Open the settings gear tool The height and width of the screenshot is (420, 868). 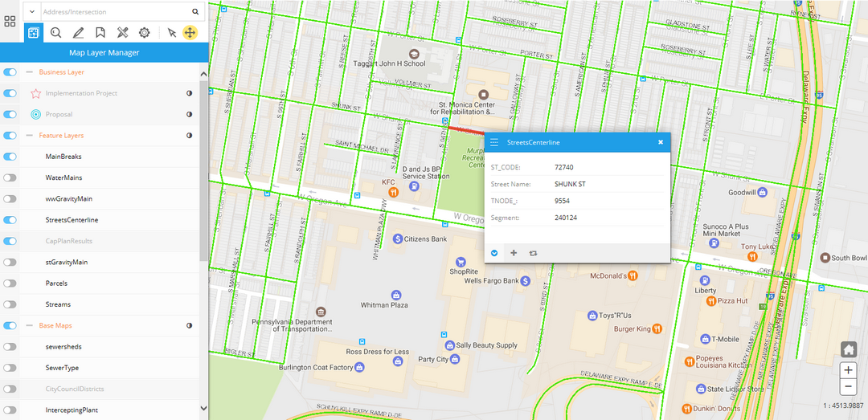tap(145, 33)
